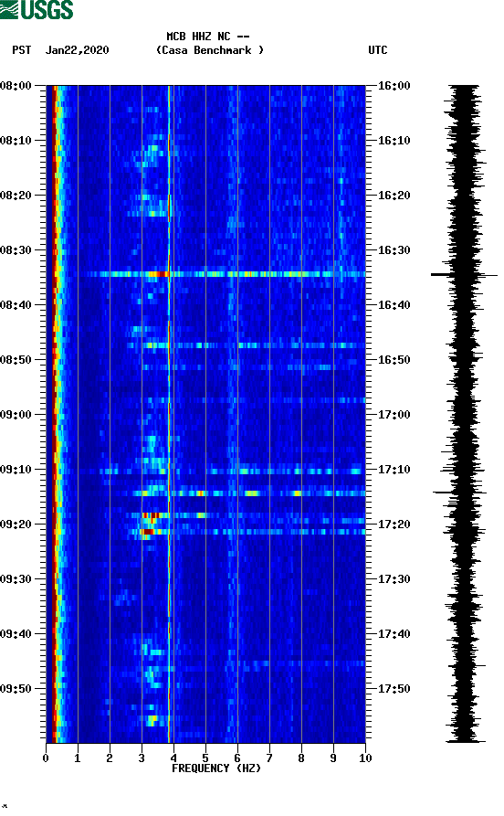Click the 09:50 PST time label
Screen dimensions: 504x816
[x=16, y=688]
